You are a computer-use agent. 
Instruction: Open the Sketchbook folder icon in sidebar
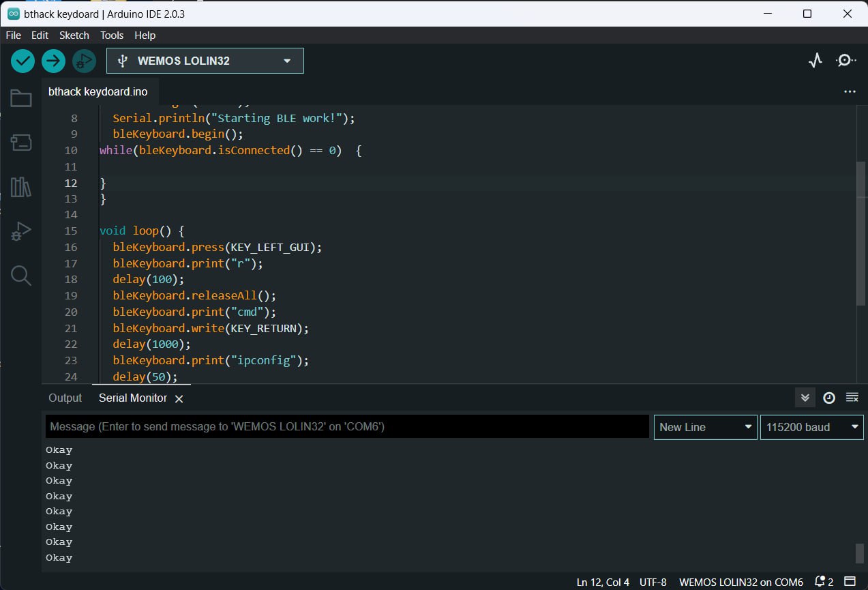pos(20,99)
